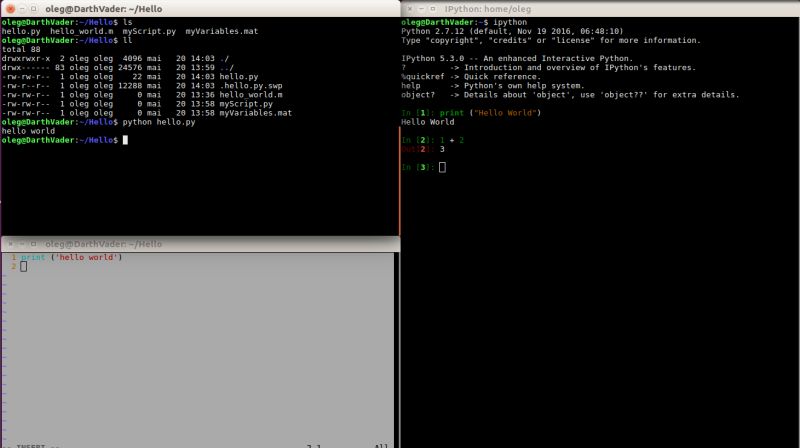Click the 'object?' details help line
The height and width of the screenshot is (448, 800).
570,95
